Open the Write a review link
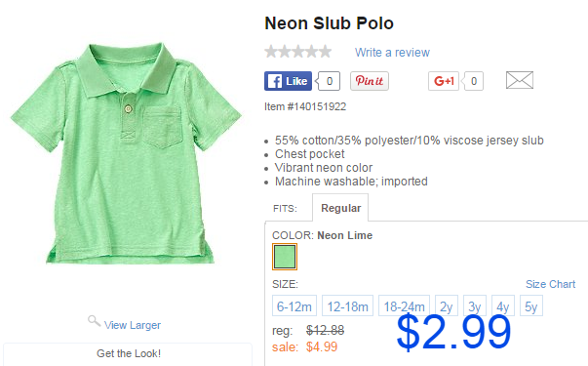The image size is (588, 366). [392, 52]
